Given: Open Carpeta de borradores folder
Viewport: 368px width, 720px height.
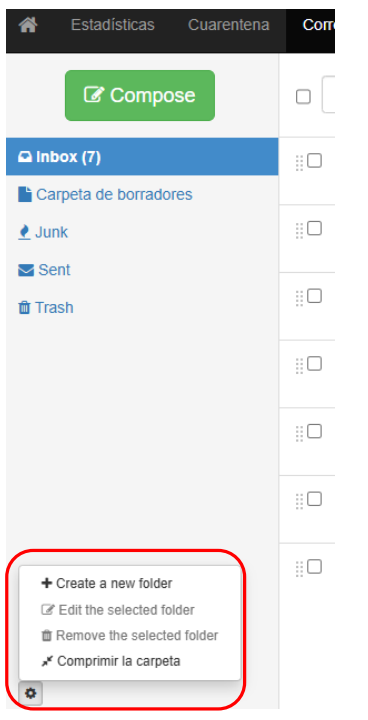Looking at the screenshot, I should (x=105, y=195).
